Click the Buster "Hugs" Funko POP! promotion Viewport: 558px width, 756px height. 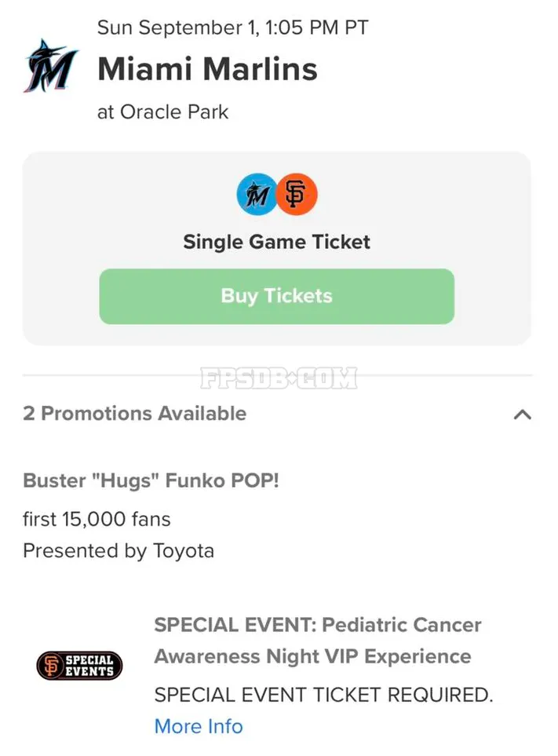point(151,480)
